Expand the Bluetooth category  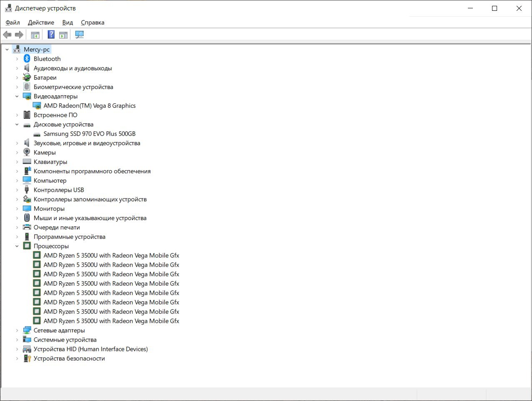(17, 59)
